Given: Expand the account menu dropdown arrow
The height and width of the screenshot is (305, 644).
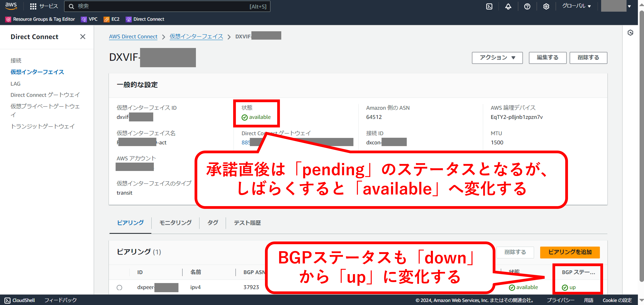Looking at the screenshot, I should pyautogui.click(x=629, y=6).
